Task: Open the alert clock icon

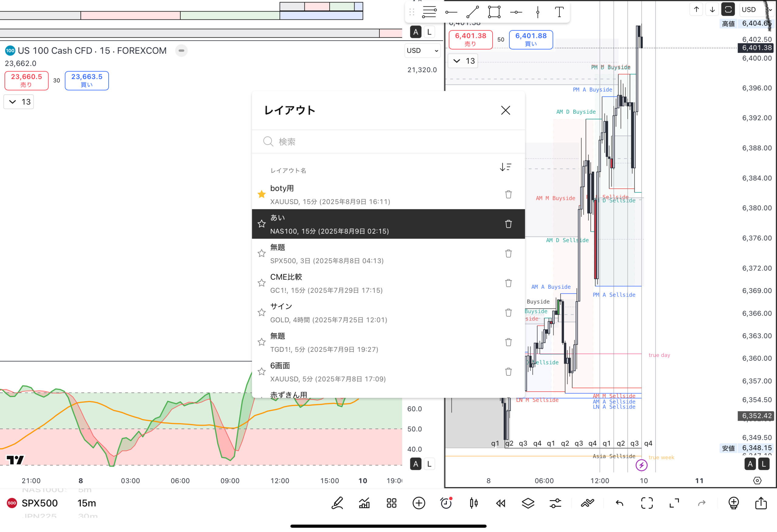Action: click(x=446, y=503)
